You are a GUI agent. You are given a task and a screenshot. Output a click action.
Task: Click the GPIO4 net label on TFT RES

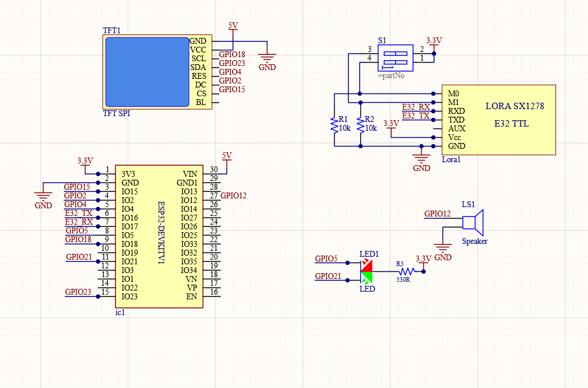point(230,72)
